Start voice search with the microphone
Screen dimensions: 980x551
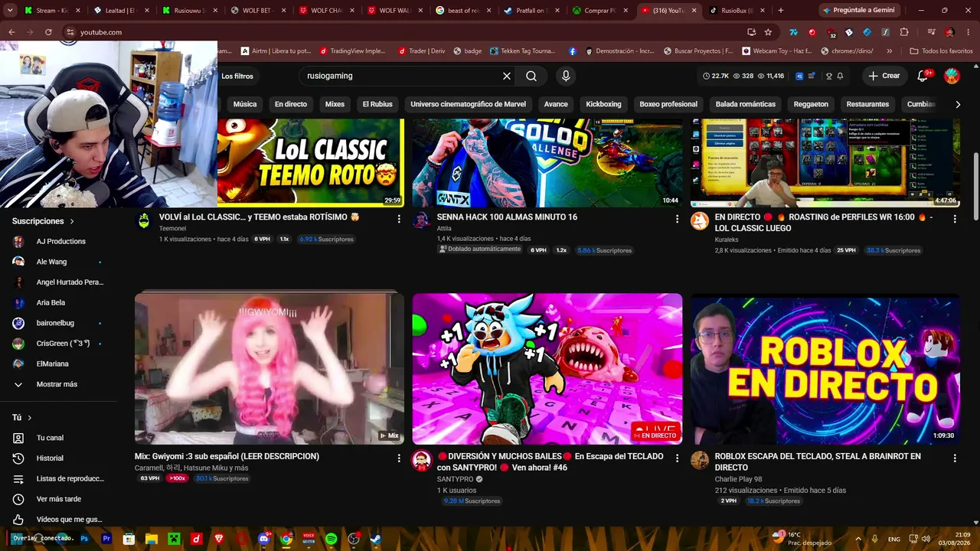click(566, 76)
